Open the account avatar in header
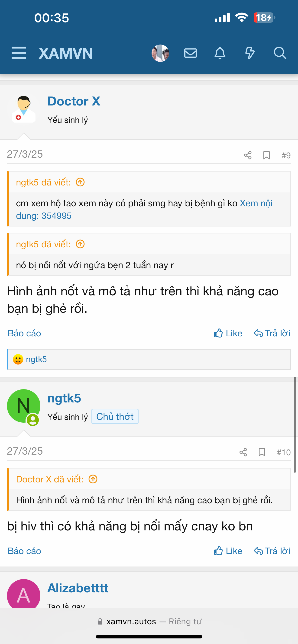This screenshot has height=644, width=298. coord(160,53)
